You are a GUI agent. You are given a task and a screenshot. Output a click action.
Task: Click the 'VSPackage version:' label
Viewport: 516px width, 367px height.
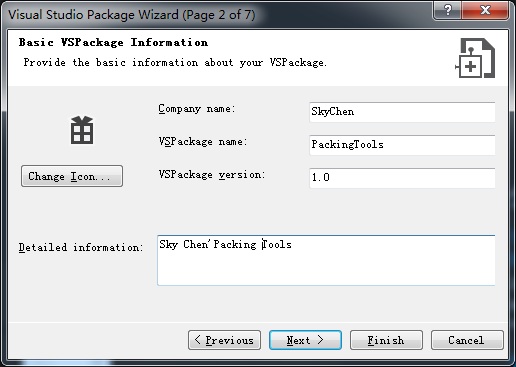(x=212, y=175)
